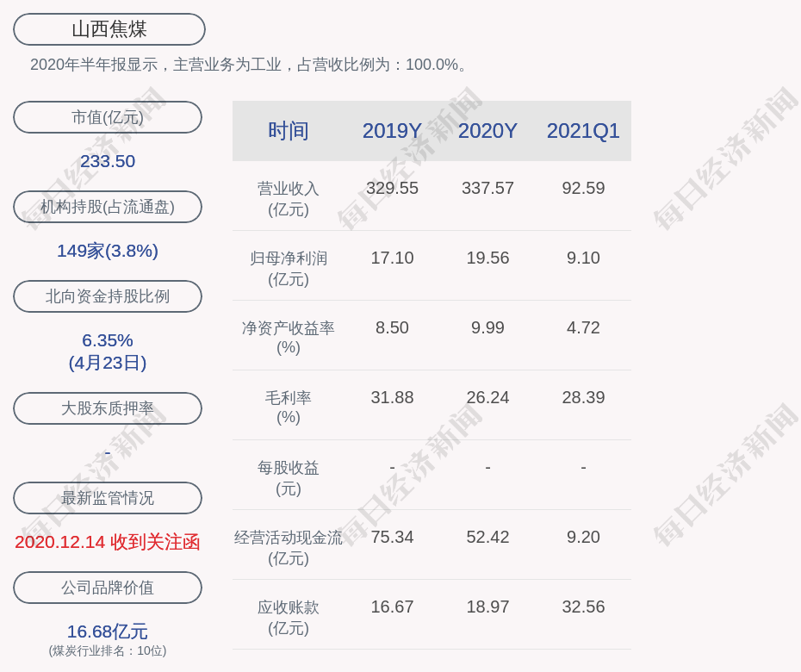This screenshot has width=801, height=672.
Task: Click the 机构持股(占流通盘) label
Action: point(108,207)
